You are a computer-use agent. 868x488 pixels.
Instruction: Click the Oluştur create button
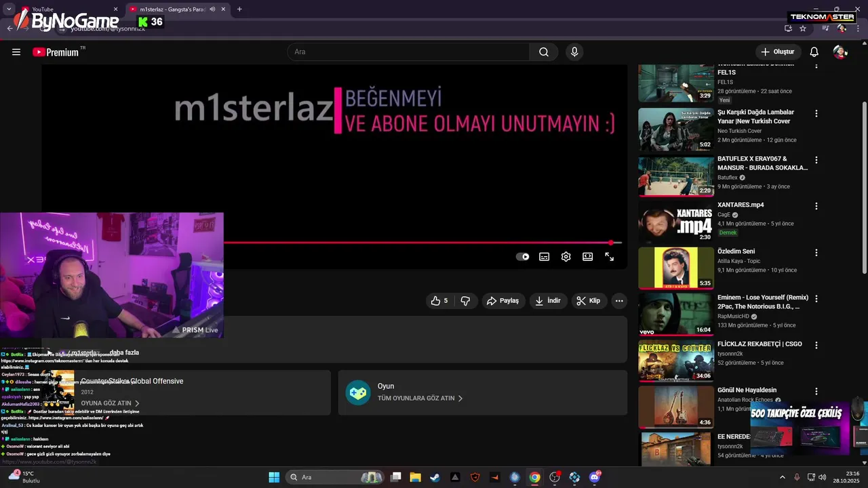778,52
